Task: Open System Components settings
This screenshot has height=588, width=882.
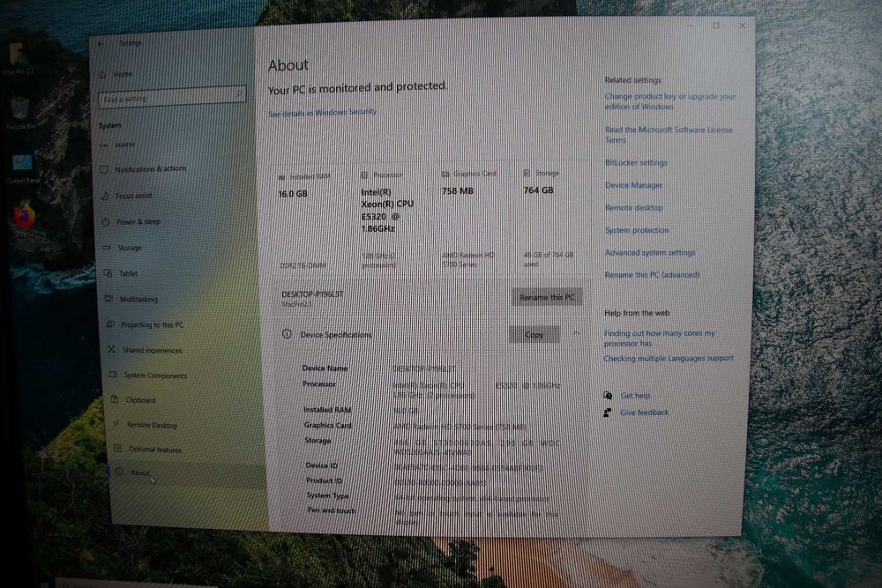Action: [155, 376]
